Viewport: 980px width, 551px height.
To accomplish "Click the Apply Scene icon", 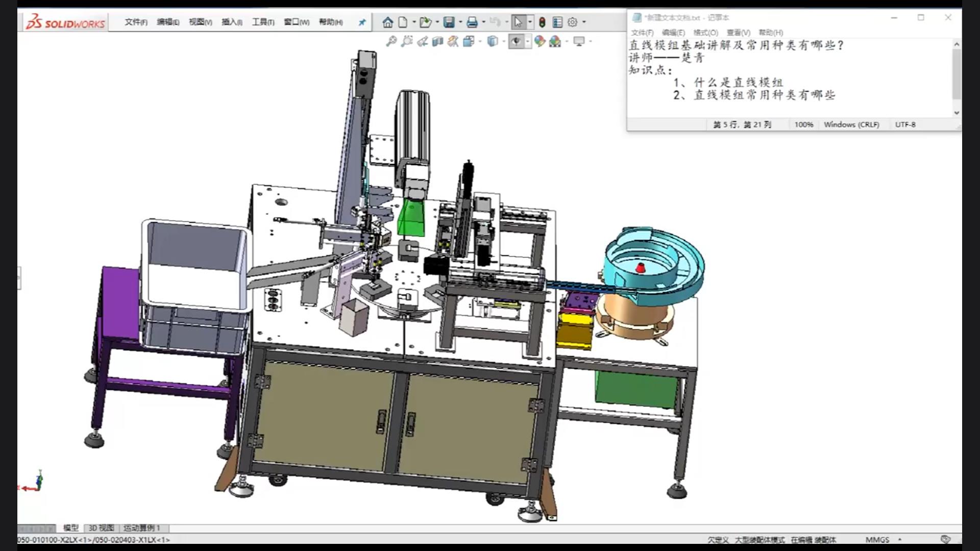I will pyautogui.click(x=555, y=41).
